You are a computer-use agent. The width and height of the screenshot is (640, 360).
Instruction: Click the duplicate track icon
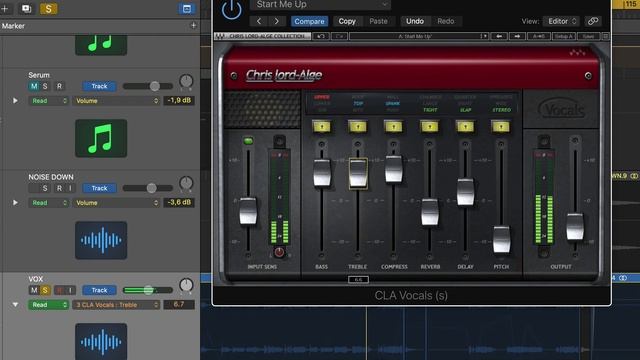coord(26,8)
